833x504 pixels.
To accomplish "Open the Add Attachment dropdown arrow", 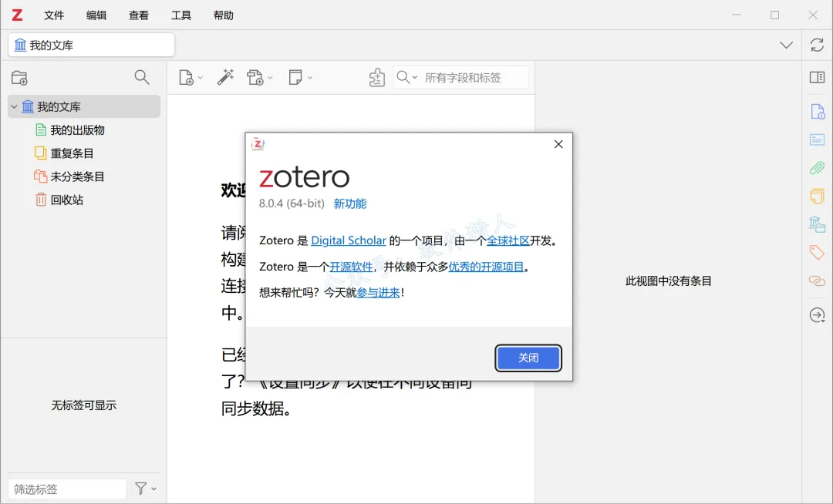I will pos(270,78).
